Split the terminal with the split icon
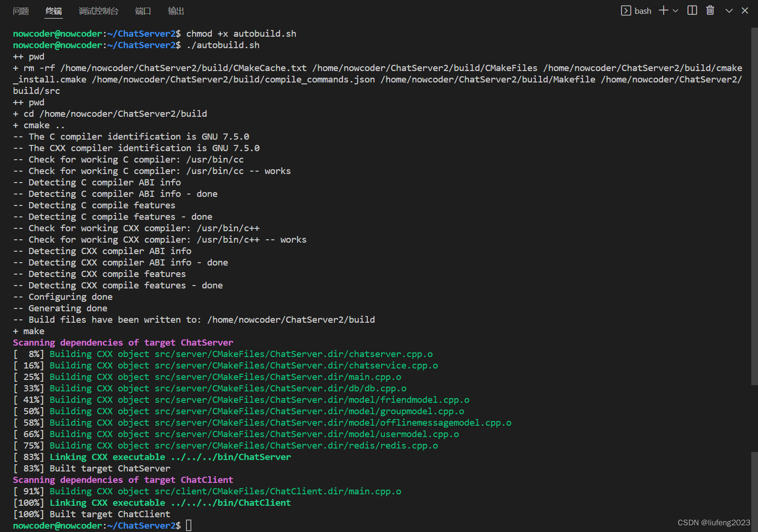Screen dimensions: 758x532 pos(692,10)
